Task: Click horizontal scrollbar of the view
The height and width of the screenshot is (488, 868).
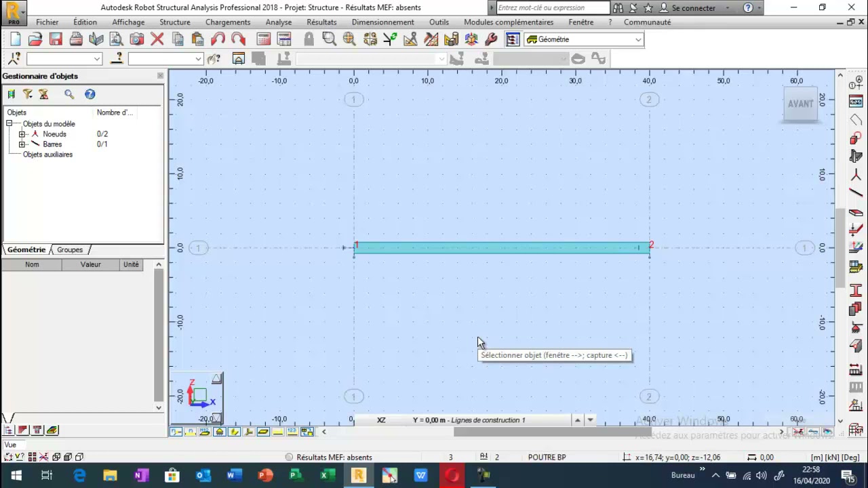Action: (552, 432)
